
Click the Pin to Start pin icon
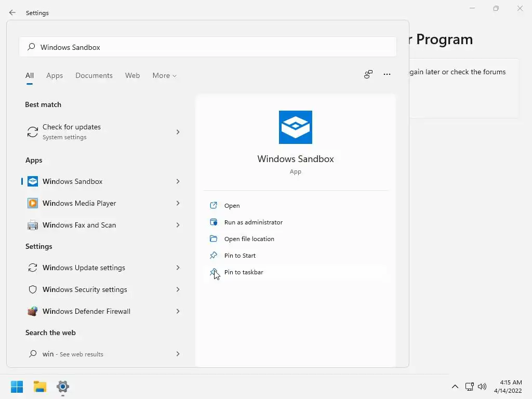(214, 255)
